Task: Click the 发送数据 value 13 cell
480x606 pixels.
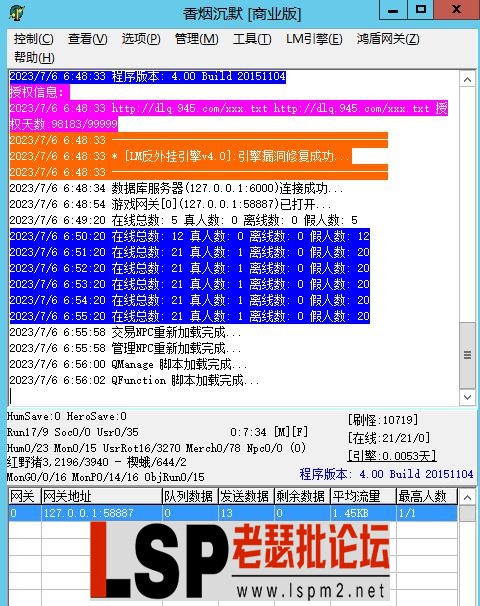Action: (x=247, y=513)
